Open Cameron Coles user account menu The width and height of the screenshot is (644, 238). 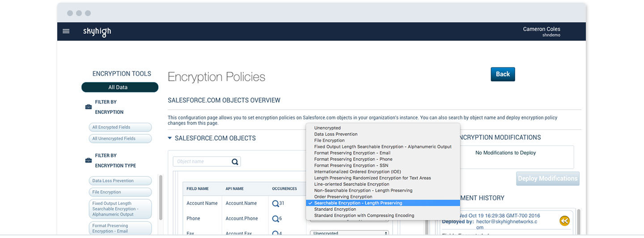(x=542, y=32)
